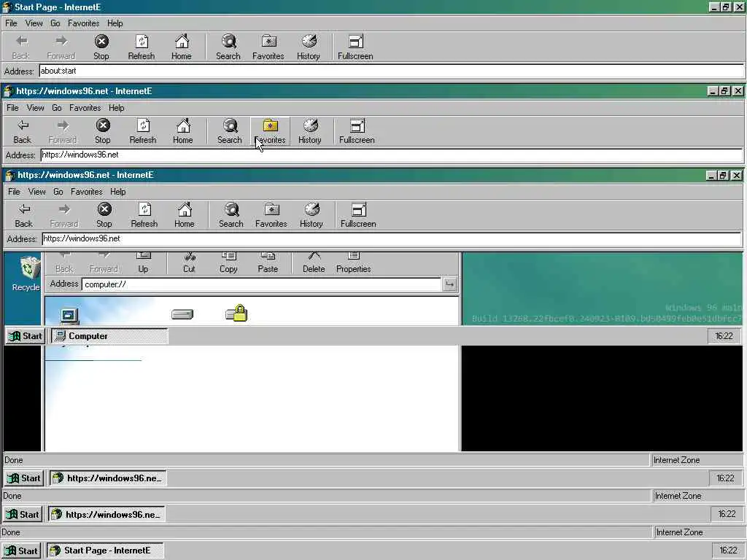Stop loading in the middle windows96.net window

coord(102,131)
